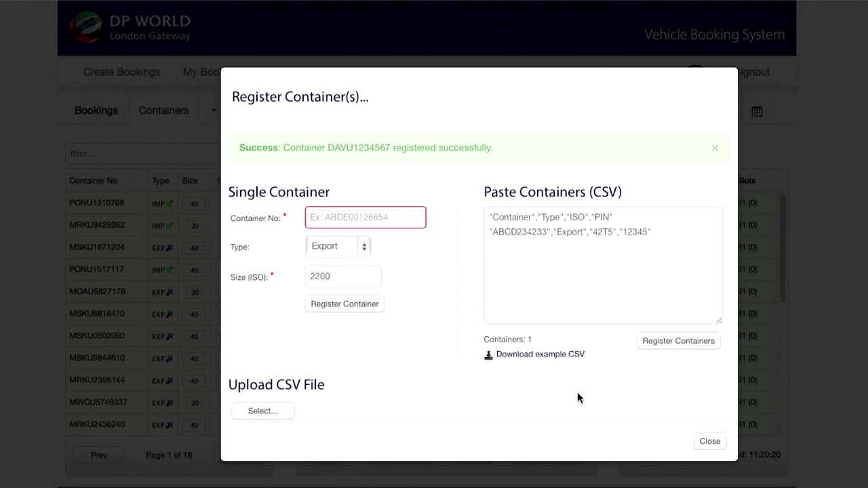Select container row MSKU9844610
Viewport: 868px width, 488px height.
(x=96, y=358)
